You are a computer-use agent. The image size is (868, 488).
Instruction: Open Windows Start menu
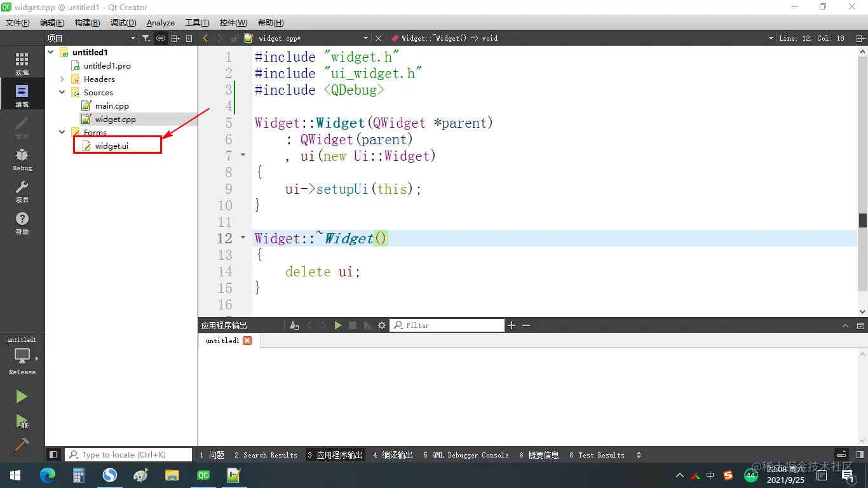(x=15, y=475)
